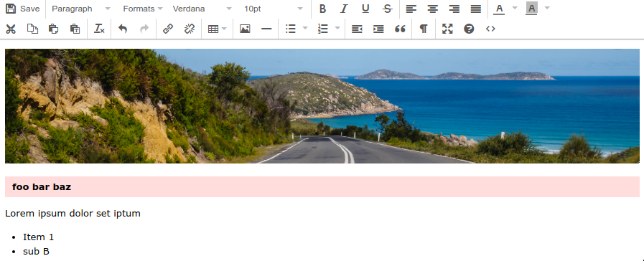The height and width of the screenshot is (261, 644).
Task: Open the Help question mark icon
Action: 469,29
